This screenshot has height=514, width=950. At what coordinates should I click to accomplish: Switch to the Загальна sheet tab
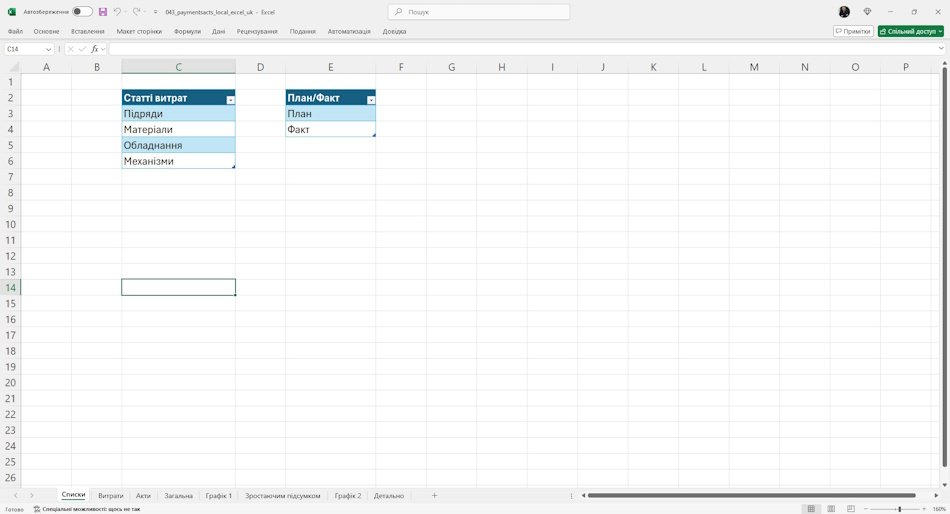(178, 495)
